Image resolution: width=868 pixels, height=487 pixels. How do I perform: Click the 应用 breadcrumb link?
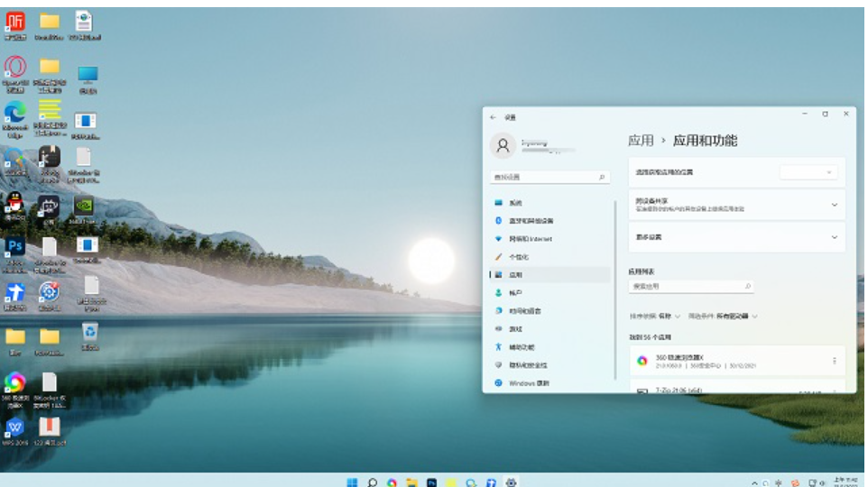(641, 141)
